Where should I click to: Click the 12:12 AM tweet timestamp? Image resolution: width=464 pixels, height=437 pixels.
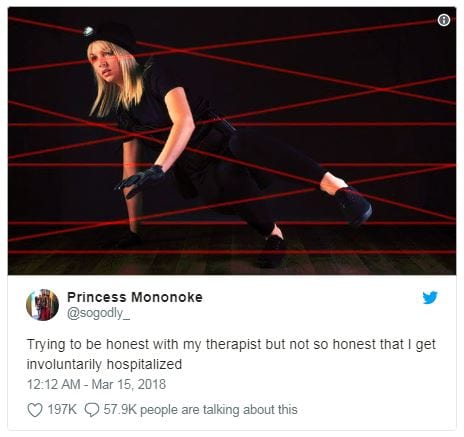(53, 384)
